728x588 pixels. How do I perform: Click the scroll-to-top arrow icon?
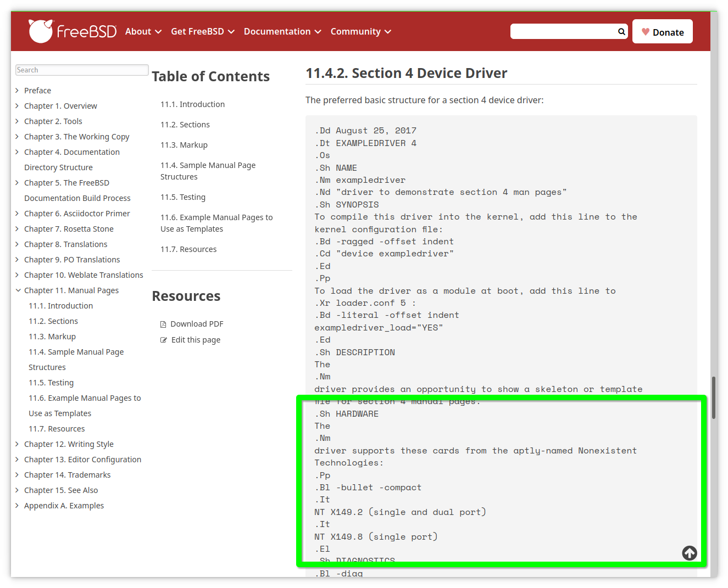[x=690, y=553]
